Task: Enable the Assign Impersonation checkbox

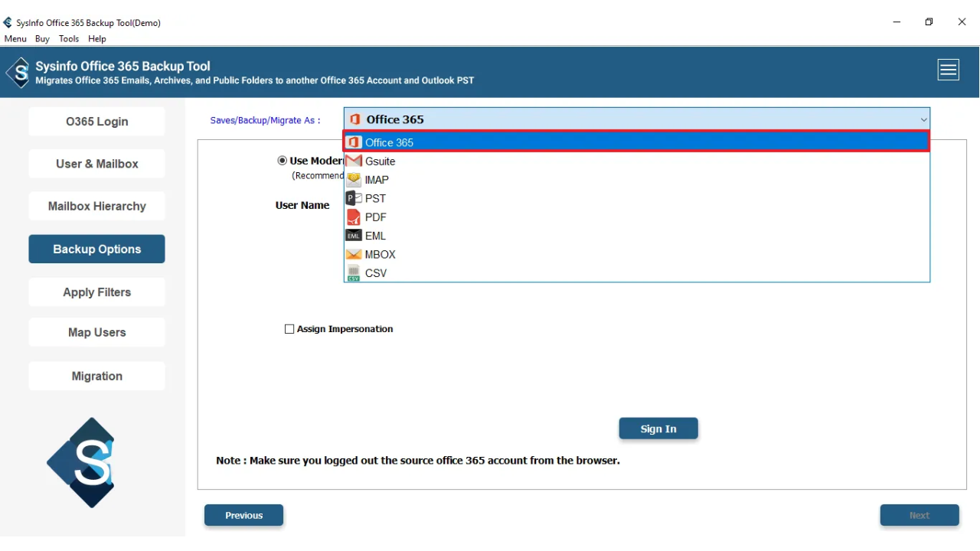Action: tap(289, 329)
